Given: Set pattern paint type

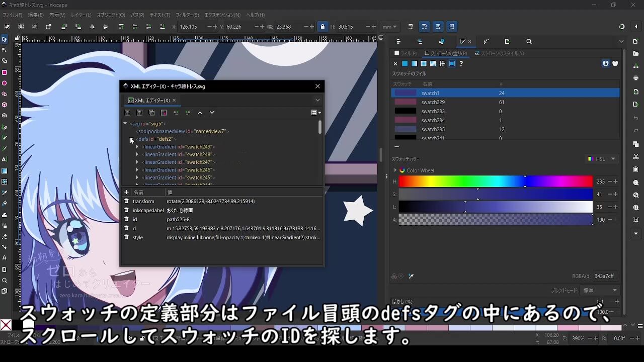Looking at the screenshot, I should 442,64.
